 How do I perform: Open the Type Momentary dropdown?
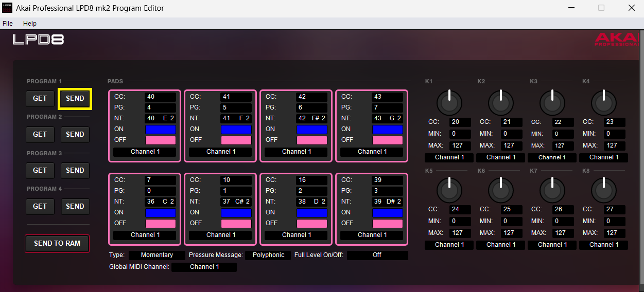157,255
